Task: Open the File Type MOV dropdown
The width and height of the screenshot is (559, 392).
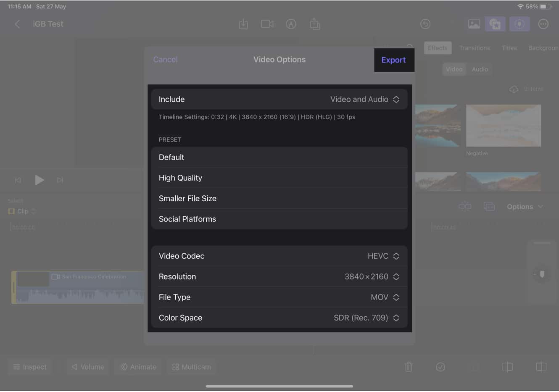Action: [x=279, y=297]
